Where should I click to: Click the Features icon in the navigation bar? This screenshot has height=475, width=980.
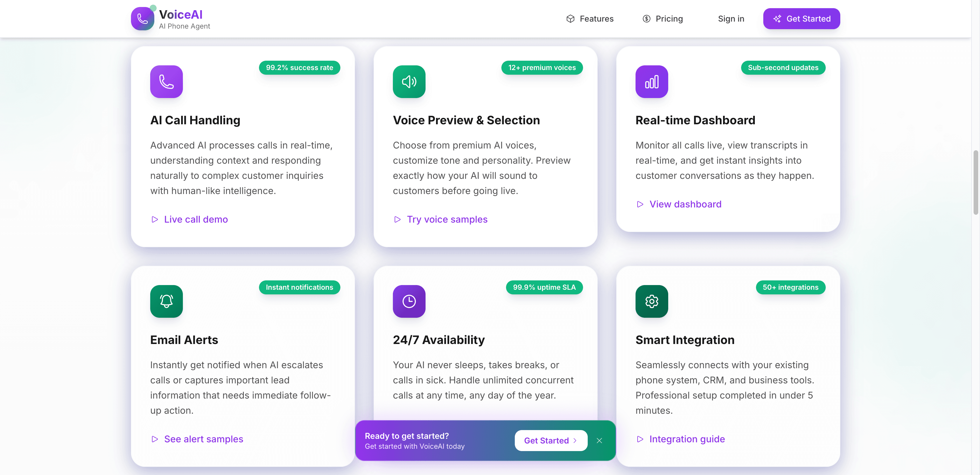[x=570, y=18]
